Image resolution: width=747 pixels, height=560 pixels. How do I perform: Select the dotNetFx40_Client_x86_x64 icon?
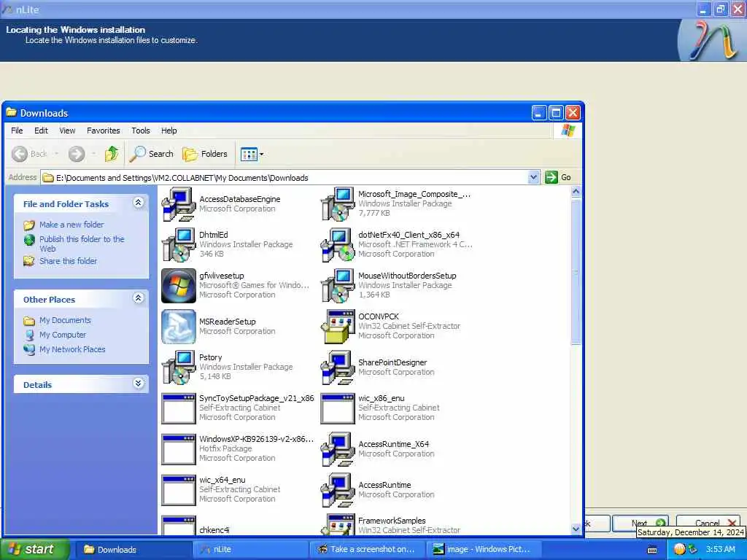tap(337, 245)
